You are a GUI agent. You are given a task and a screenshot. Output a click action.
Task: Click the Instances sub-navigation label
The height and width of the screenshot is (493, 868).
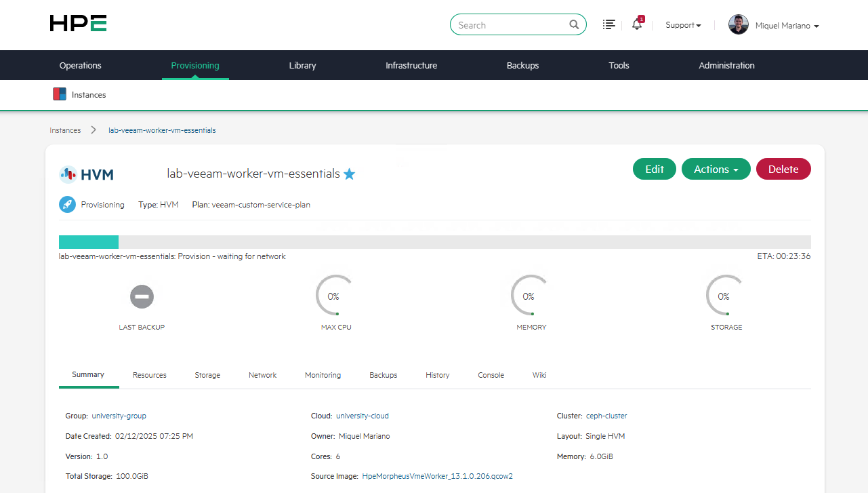[89, 95]
